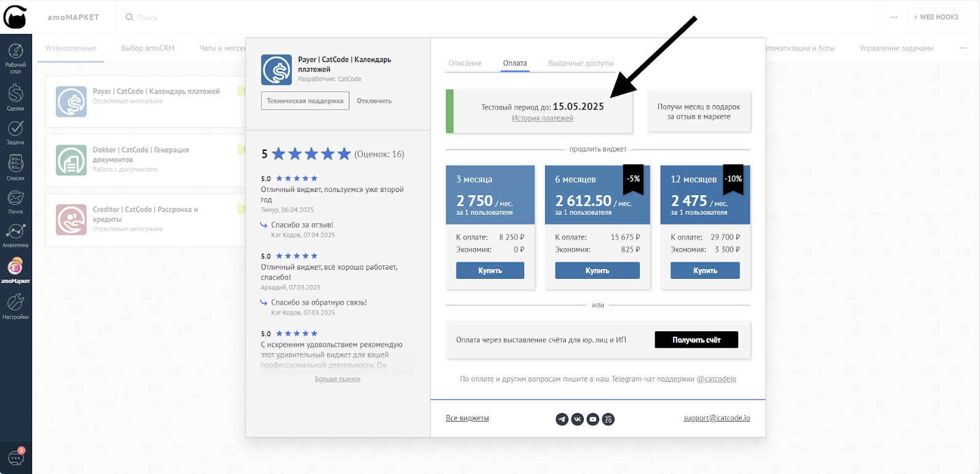
Task: Click the Payer widget logo in modal header
Action: [x=276, y=70]
